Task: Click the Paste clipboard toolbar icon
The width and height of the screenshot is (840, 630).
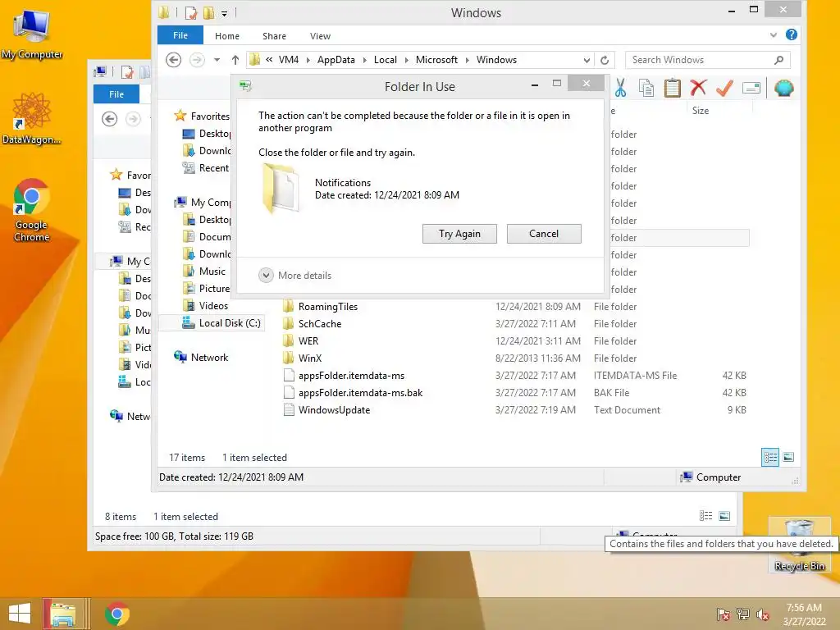Action: click(x=673, y=88)
